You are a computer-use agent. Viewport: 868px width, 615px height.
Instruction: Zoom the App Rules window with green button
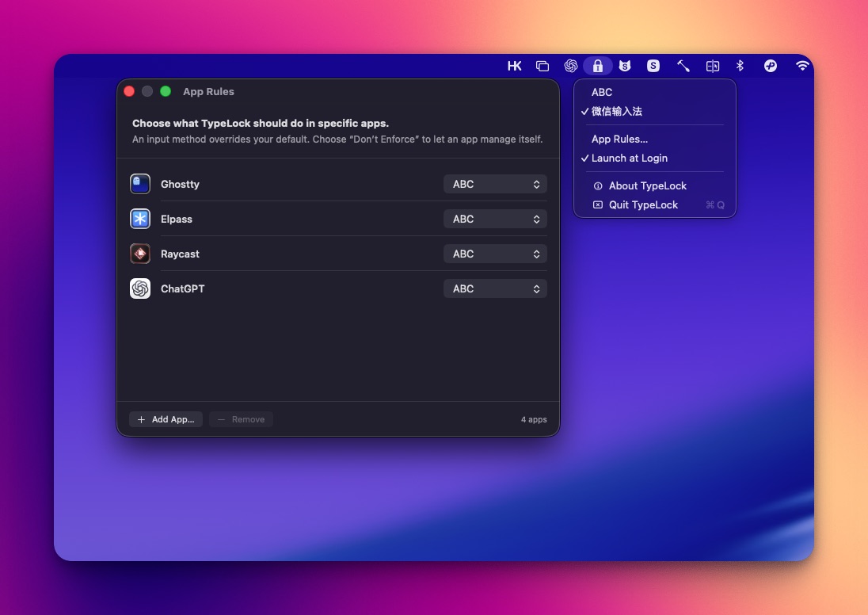click(x=166, y=91)
